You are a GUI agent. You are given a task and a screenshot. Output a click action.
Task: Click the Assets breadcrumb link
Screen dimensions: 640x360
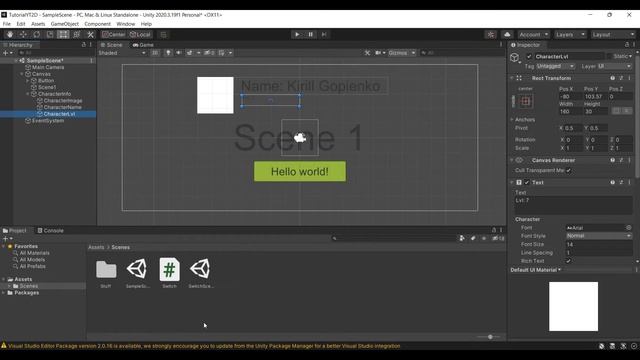coord(96,247)
